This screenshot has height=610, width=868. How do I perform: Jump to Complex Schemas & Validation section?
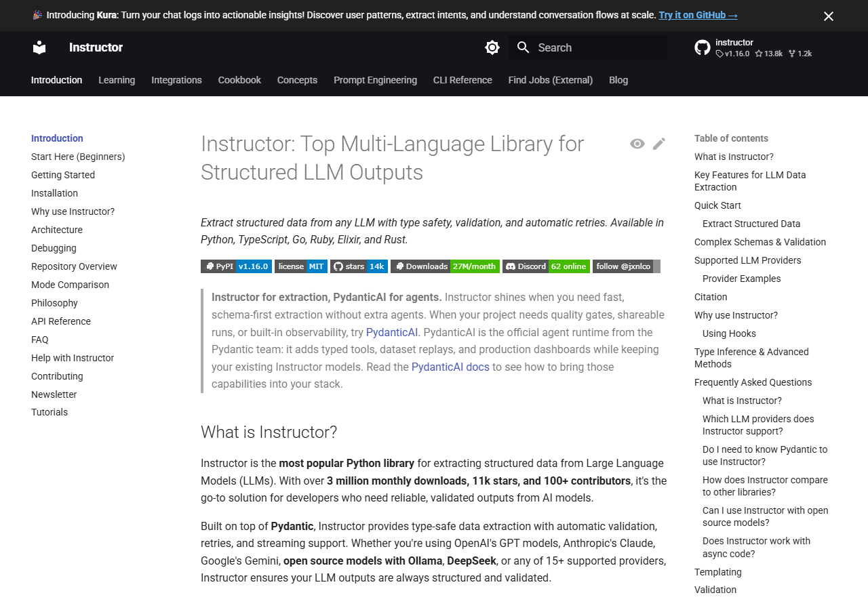pos(760,242)
